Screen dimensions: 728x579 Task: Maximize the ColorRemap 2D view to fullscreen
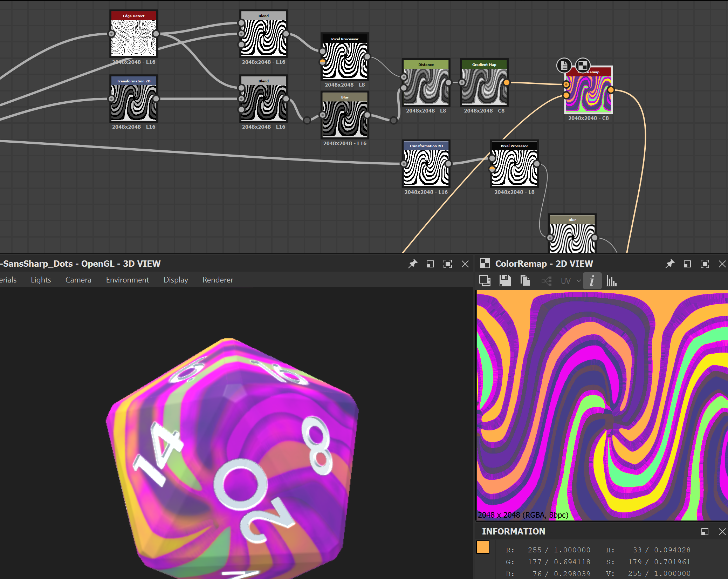pyautogui.click(x=705, y=264)
